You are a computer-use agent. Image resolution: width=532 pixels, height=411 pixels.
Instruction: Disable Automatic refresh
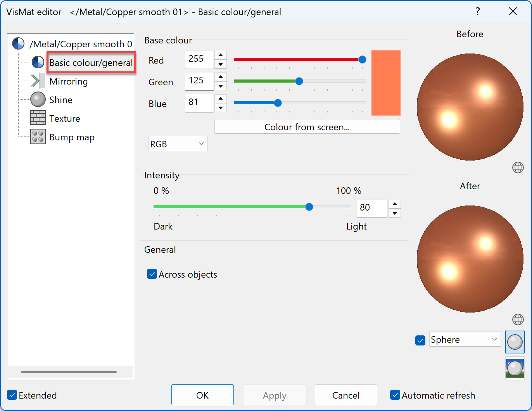395,395
